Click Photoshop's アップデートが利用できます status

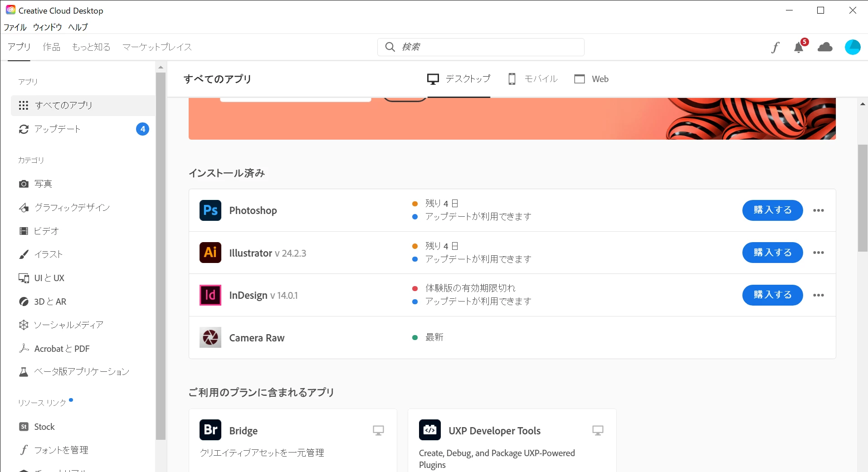click(x=478, y=217)
